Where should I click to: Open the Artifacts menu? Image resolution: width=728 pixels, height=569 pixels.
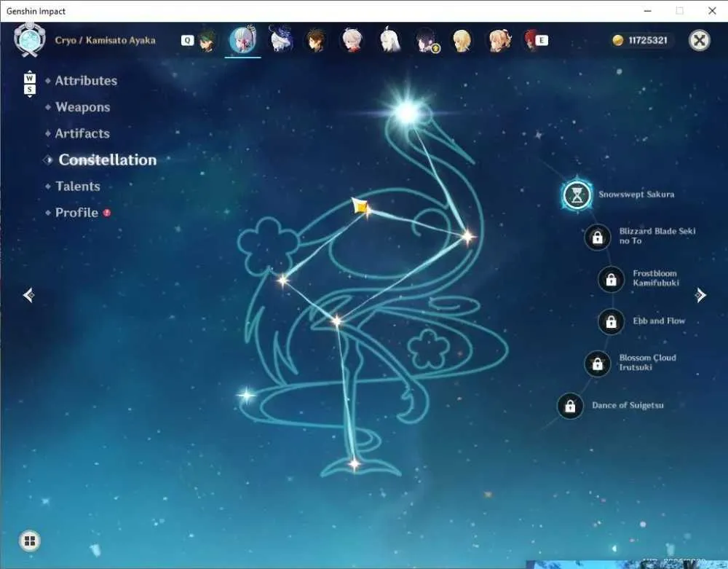point(83,134)
